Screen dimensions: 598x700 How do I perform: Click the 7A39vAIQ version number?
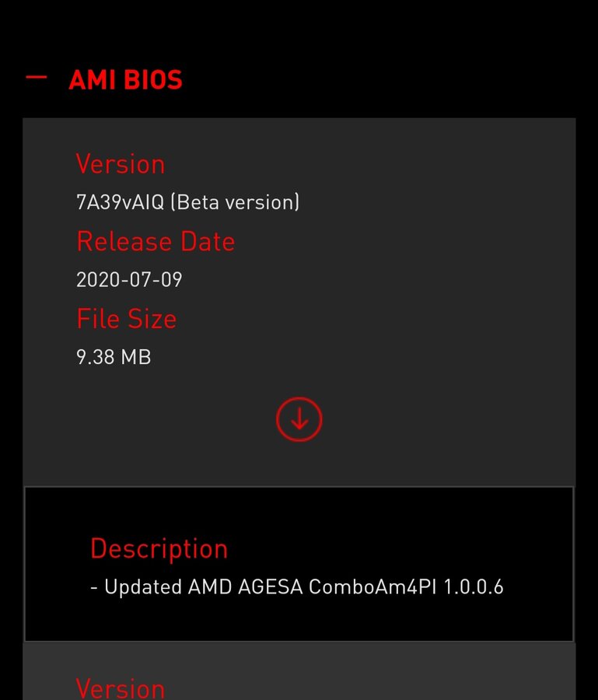120,202
